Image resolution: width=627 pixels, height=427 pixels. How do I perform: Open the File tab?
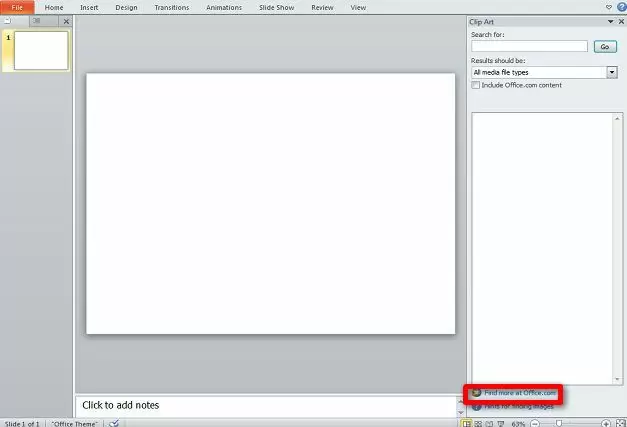17,7
